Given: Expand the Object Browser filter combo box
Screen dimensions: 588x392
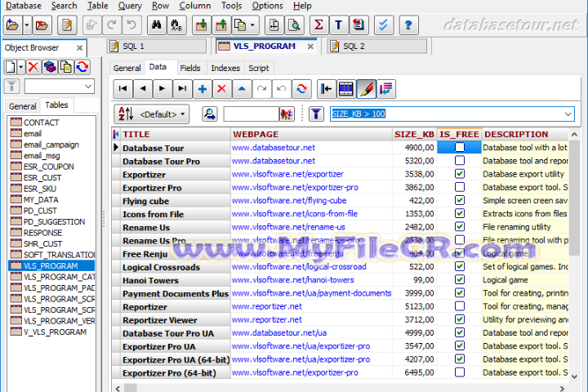Looking at the screenshot, I should coord(88,87).
